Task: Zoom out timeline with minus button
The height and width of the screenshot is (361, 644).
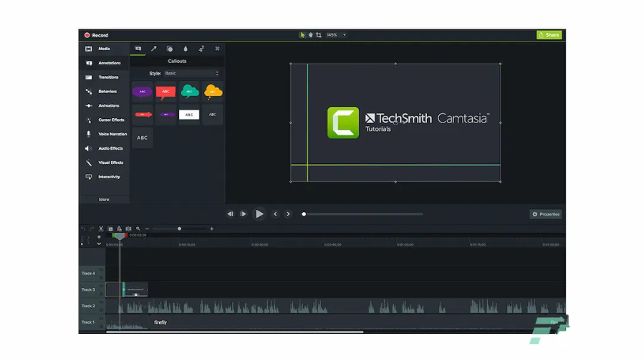Action: 147,228
